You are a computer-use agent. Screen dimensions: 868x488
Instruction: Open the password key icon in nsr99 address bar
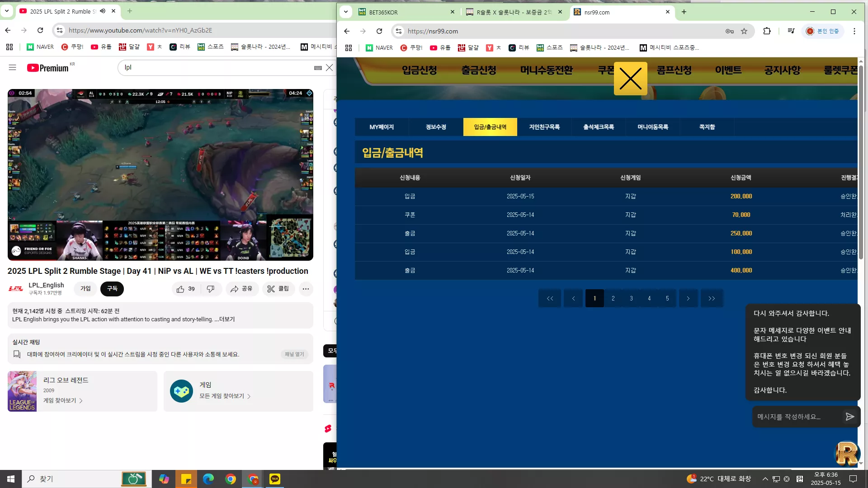coord(730,31)
